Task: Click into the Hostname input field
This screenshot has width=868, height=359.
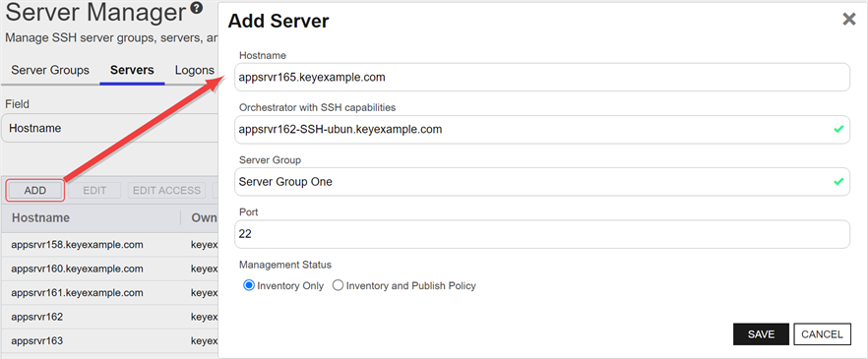Action: point(542,78)
